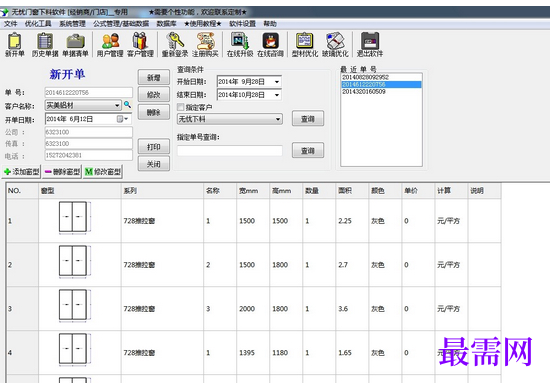This screenshot has height=383, width=551.
Task: Open 玻璃优化 glass optimization icon
Action: [x=335, y=45]
